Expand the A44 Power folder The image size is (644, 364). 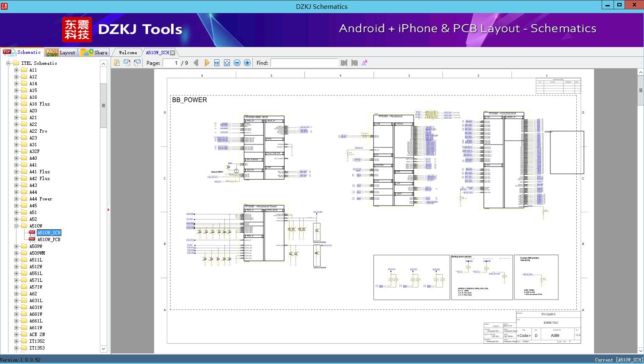[16, 199]
